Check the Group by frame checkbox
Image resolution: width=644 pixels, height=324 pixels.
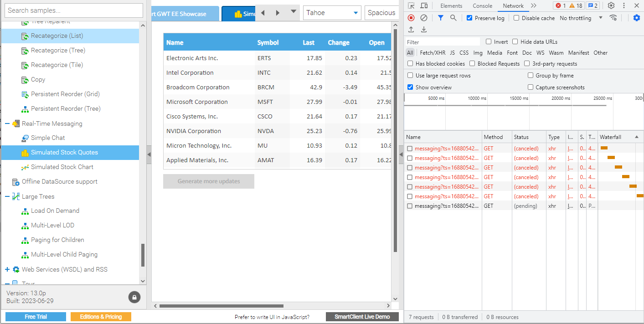point(531,75)
